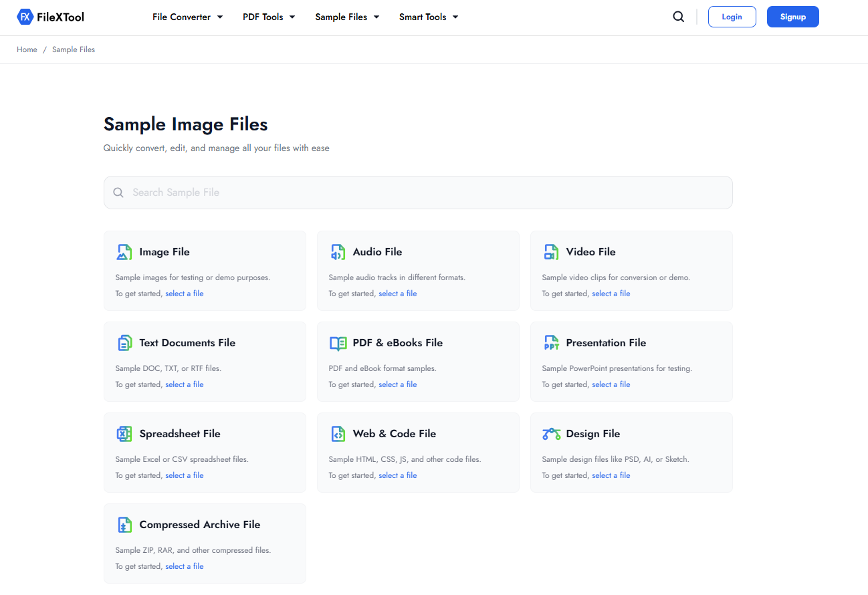Click the Signup button
This screenshot has width=868, height=595.
(x=792, y=16)
